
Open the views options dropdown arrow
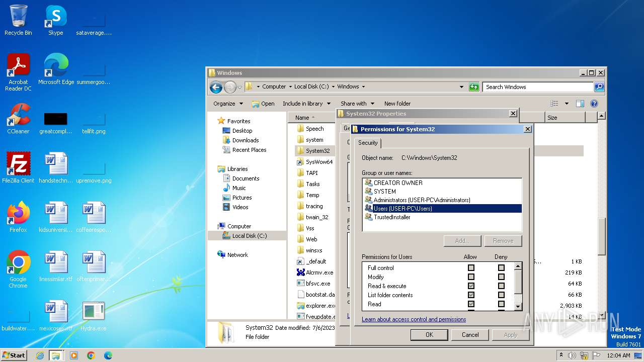click(x=567, y=104)
